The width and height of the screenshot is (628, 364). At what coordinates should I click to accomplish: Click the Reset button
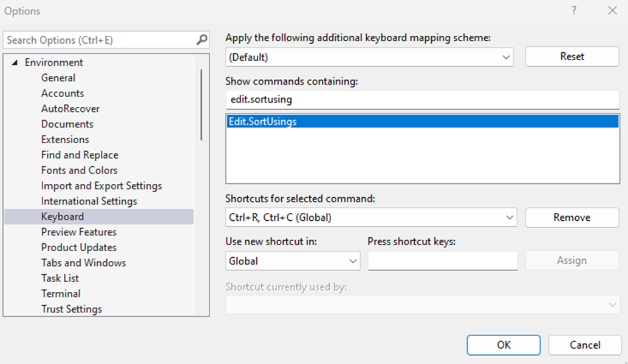(571, 56)
